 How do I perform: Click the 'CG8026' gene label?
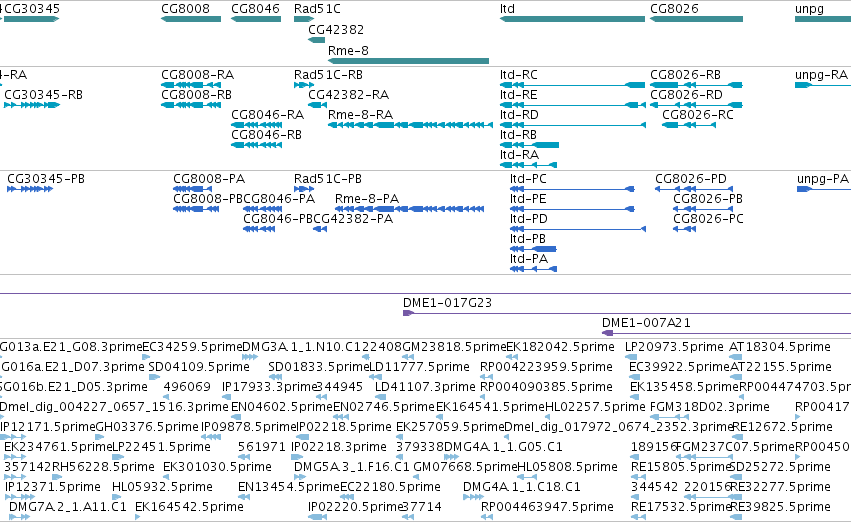674,9
